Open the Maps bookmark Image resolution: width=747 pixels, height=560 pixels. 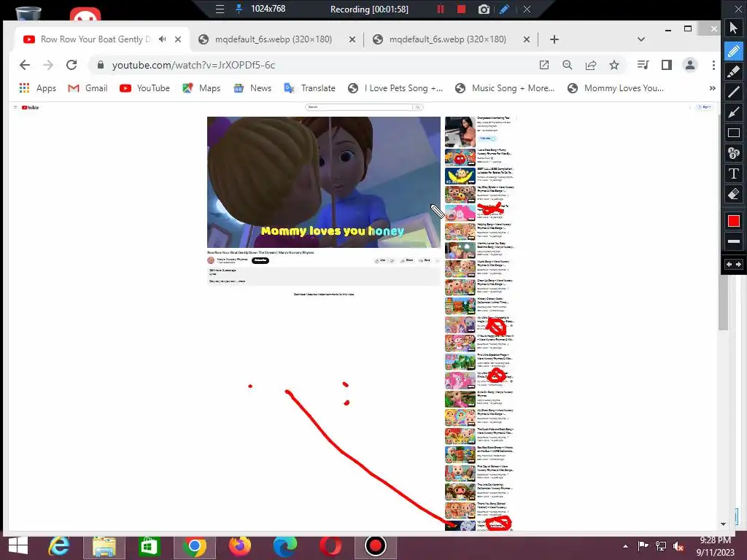[201, 88]
